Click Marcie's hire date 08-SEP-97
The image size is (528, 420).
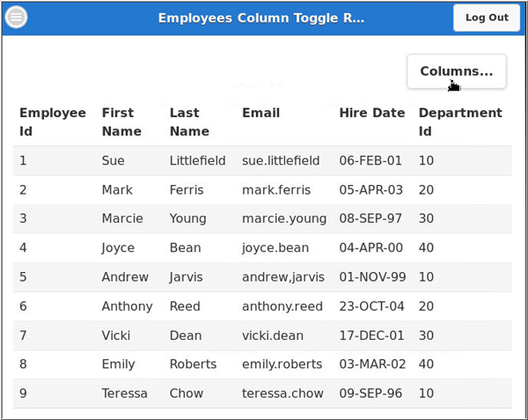click(371, 218)
